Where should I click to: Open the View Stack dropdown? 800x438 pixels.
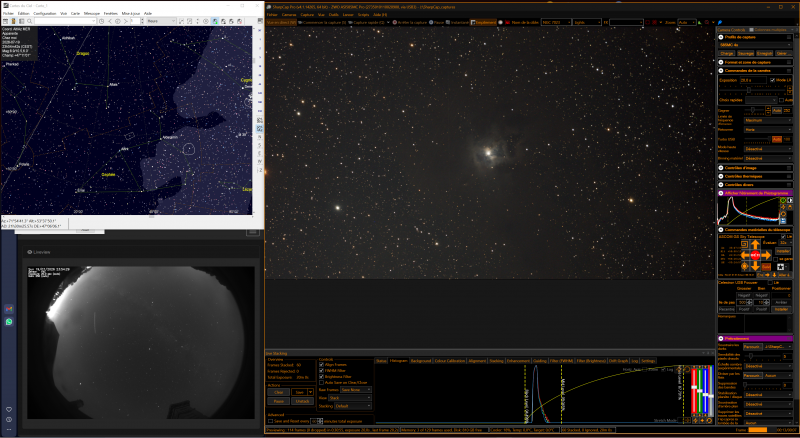pyautogui.click(x=350, y=398)
